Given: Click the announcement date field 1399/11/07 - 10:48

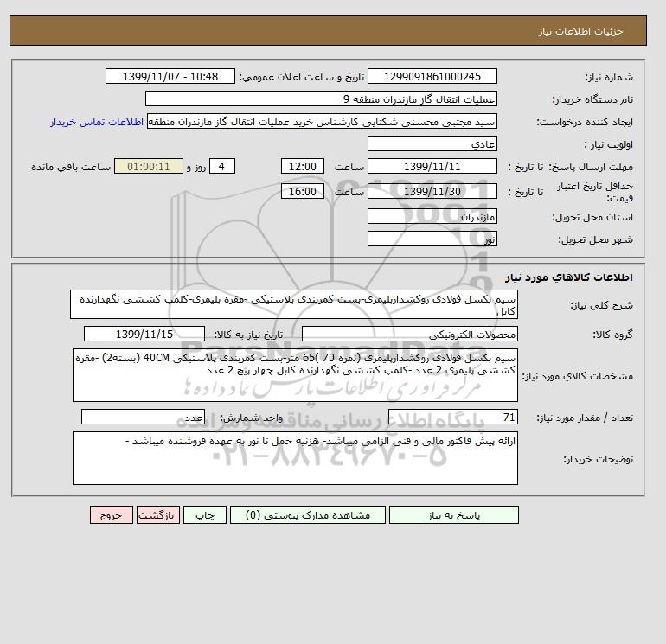Looking at the screenshot, I should tap(170, 76).
